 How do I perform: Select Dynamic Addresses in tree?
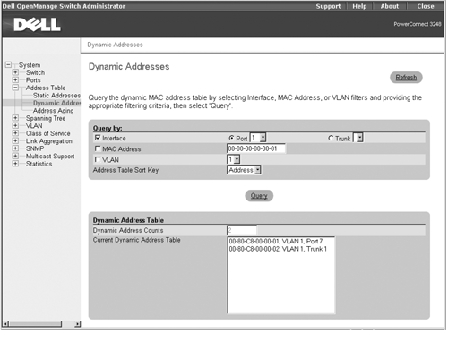tap(57, 103)
